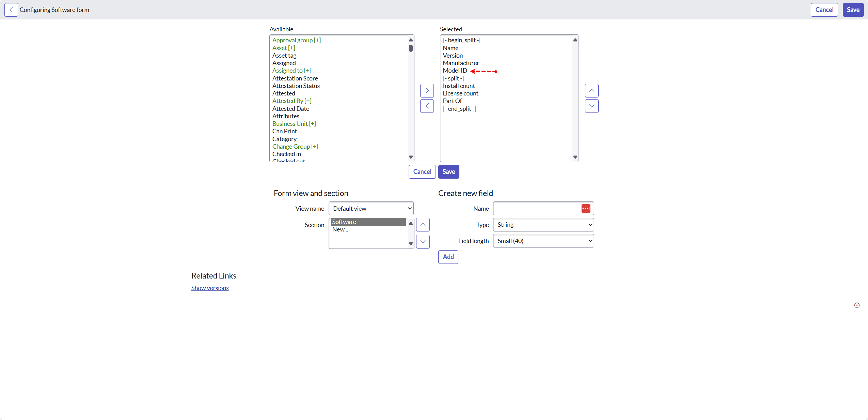Image resolution: width=868 pixels, height=420 pixels.
Task: Click Add to create new field
Action: pyautogui.click(x=448, y=257)
